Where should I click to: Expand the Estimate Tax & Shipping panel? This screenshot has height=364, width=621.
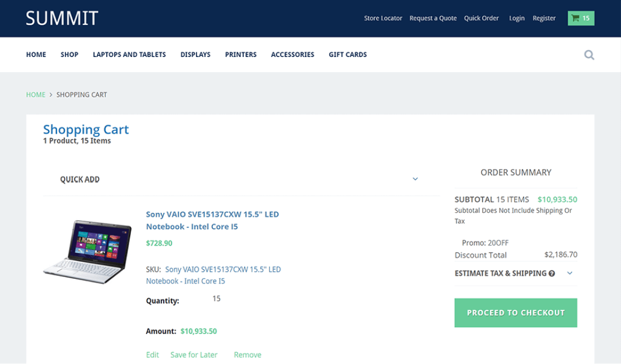click(570, 273)
